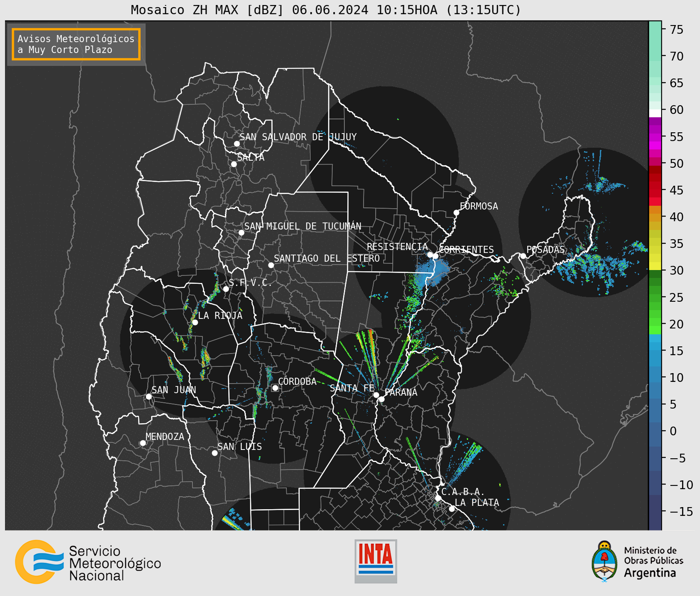
Task: Click the C.A.B.A. city dot
Action: coord(438,498)
